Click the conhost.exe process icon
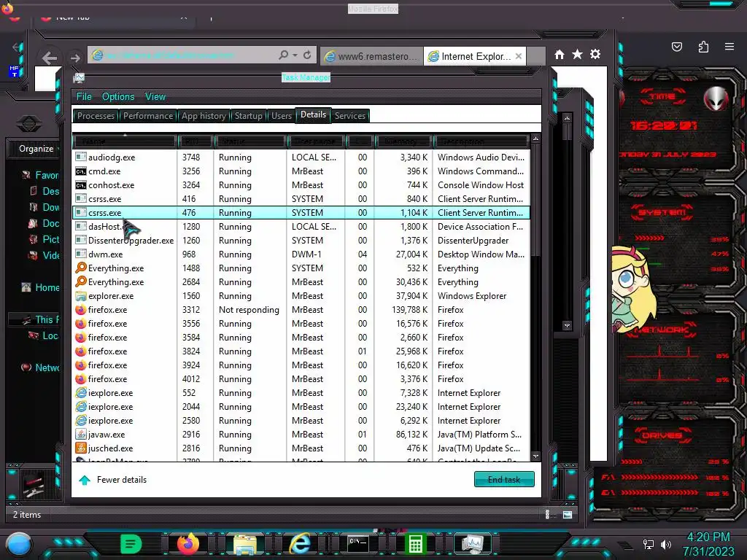747x560 pixels. [x=81, y=184]
